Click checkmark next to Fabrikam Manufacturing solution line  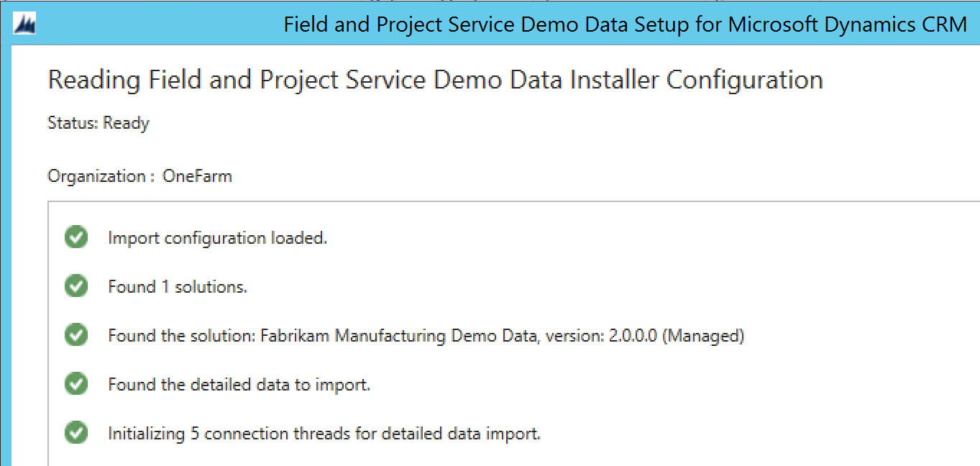pos(75,335)
